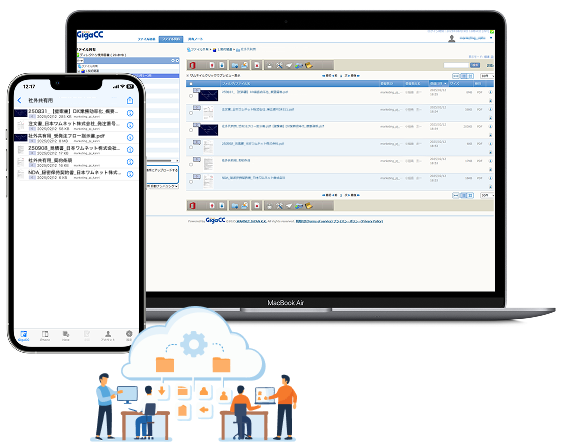Image resolution: width=568 pixels, height=442 pixels.
Task: Select the radio button of first file row
Action: (x=191, y=96)
